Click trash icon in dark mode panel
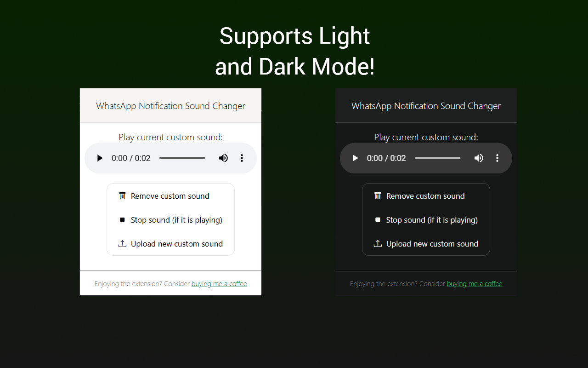 [x=378, y=195]
